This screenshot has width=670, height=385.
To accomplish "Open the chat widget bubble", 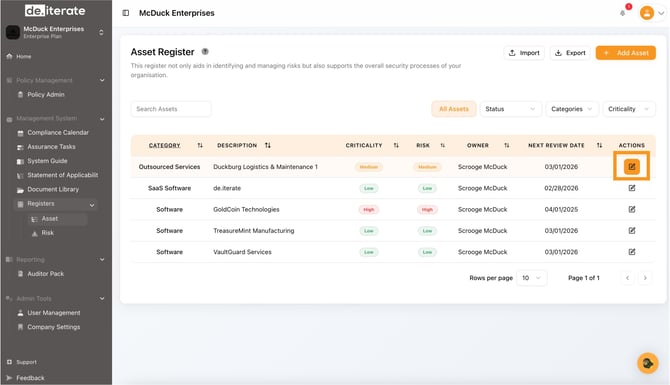I will click(648, 363).
